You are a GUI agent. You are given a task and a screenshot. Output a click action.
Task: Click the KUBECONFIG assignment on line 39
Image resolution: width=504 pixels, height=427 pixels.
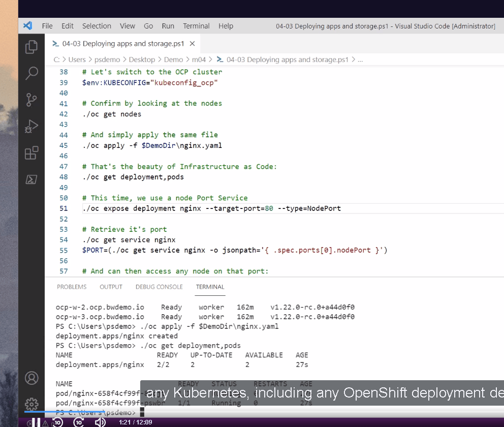(x=150, y=83)
